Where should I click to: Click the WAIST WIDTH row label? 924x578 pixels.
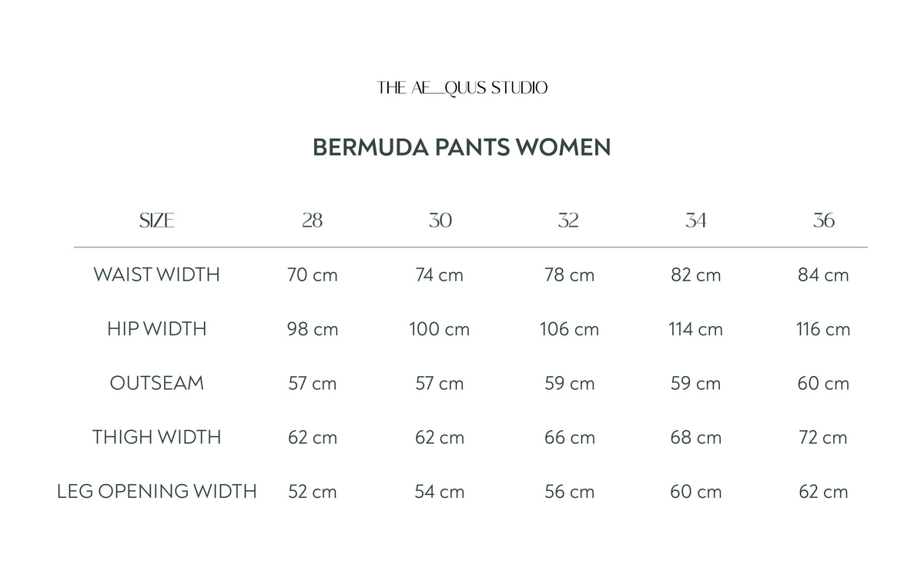pos(156,275)
